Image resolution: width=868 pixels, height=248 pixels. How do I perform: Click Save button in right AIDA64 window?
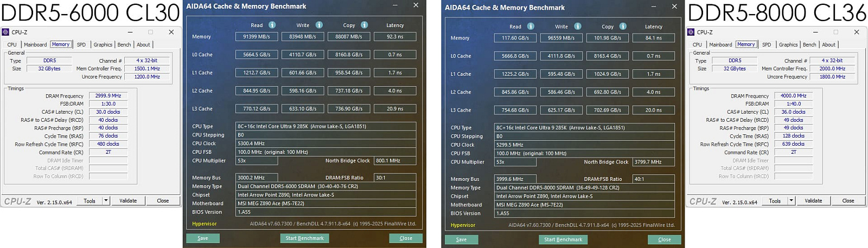[x=462, y=239]
